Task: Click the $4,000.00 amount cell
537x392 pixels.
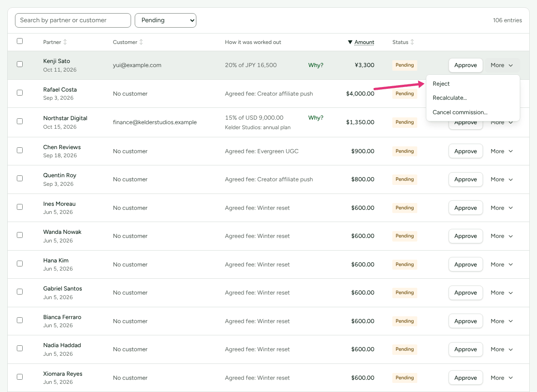Action: 360,94
